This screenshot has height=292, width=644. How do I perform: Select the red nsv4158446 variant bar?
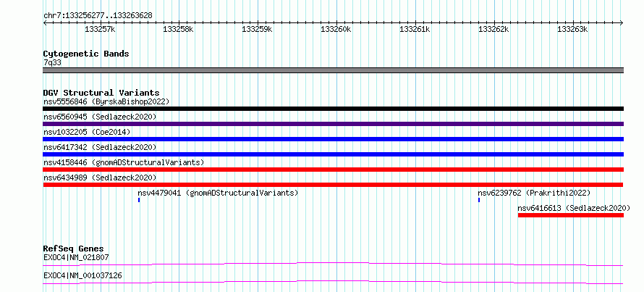point(334,170)
